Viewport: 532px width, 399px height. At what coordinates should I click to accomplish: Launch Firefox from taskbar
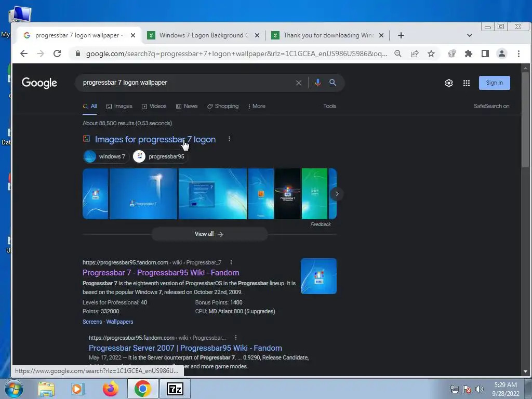pos(110,389)
